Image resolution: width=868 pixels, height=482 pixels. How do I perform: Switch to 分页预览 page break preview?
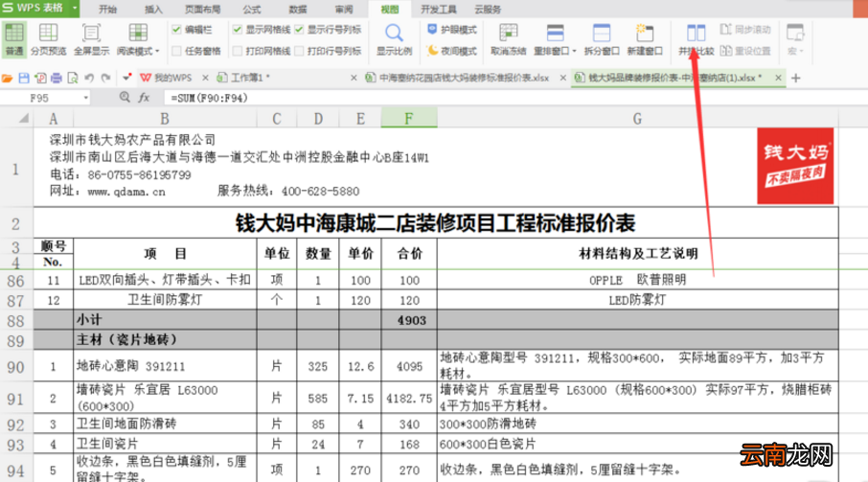(48, 40)
